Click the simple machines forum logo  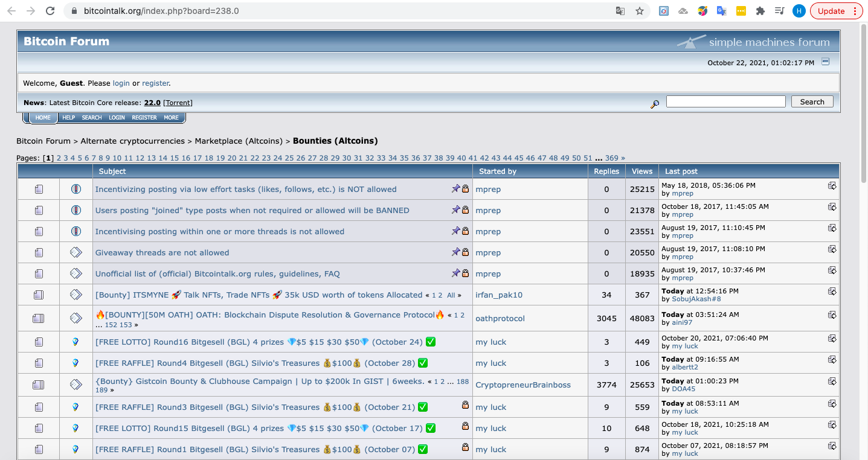(x=753, y=42)
